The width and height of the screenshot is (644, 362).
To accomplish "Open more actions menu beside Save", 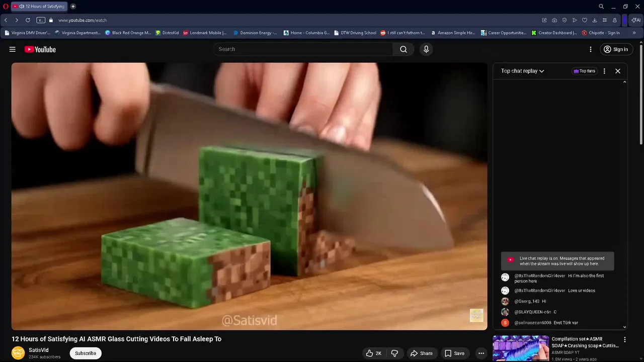I will click(x=481, y=353).
